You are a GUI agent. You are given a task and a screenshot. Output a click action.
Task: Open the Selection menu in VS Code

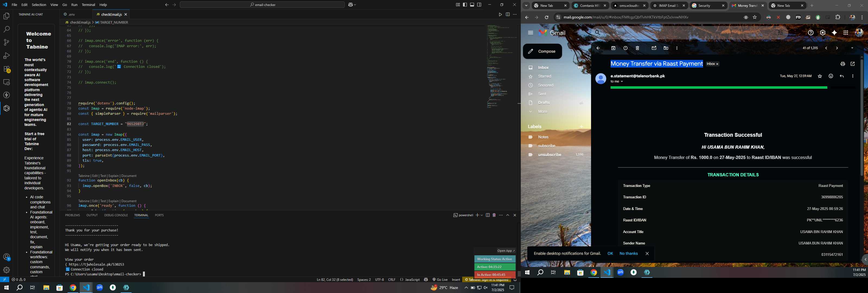39,5
